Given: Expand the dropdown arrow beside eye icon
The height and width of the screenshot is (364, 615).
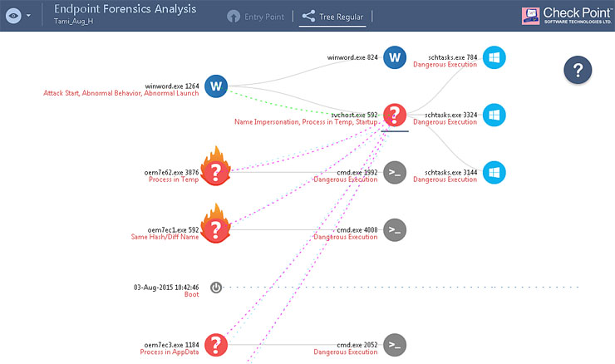Looking at the screenshot, I should coord(30,16).
